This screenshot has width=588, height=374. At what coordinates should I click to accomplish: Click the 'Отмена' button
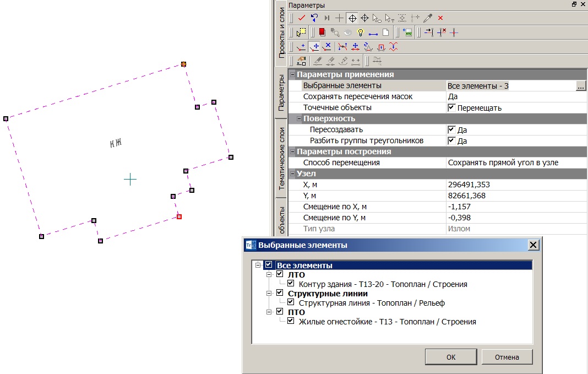[507, 357]
